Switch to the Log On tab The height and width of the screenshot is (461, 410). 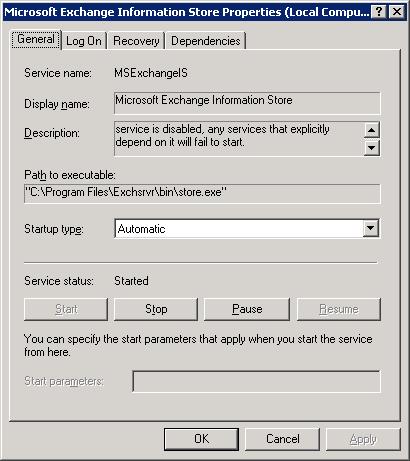(x=84, y=41)
